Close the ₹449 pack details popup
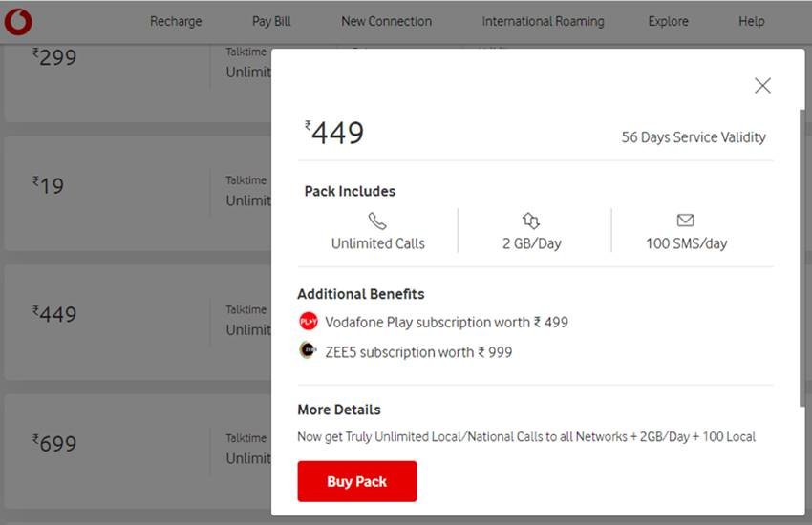The height and width of the screenshot is (525, 812). point(762,85)
